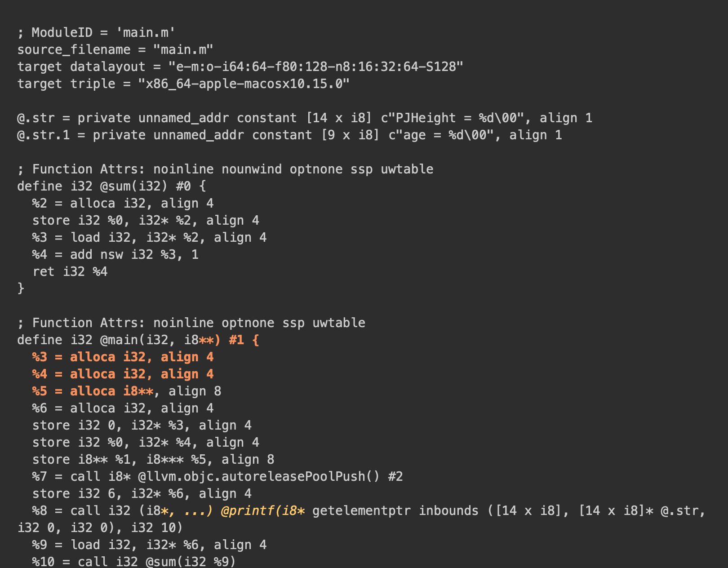Click the target datalayout string
Screen dimensions: 728x568
[315, 67]
